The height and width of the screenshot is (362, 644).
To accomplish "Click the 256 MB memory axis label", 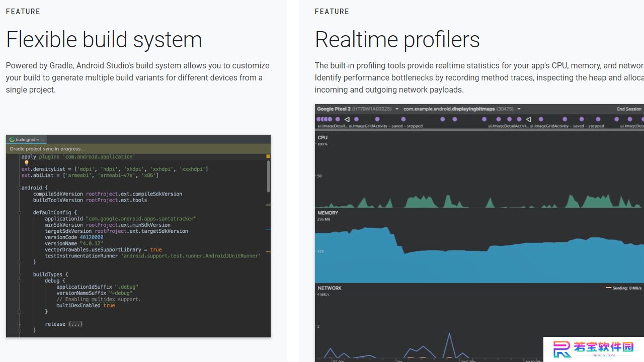I will [324, 219].
